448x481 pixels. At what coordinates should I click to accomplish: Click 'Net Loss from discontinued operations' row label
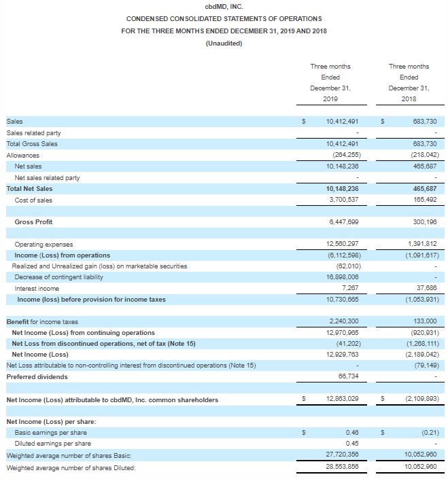[104, 344]
